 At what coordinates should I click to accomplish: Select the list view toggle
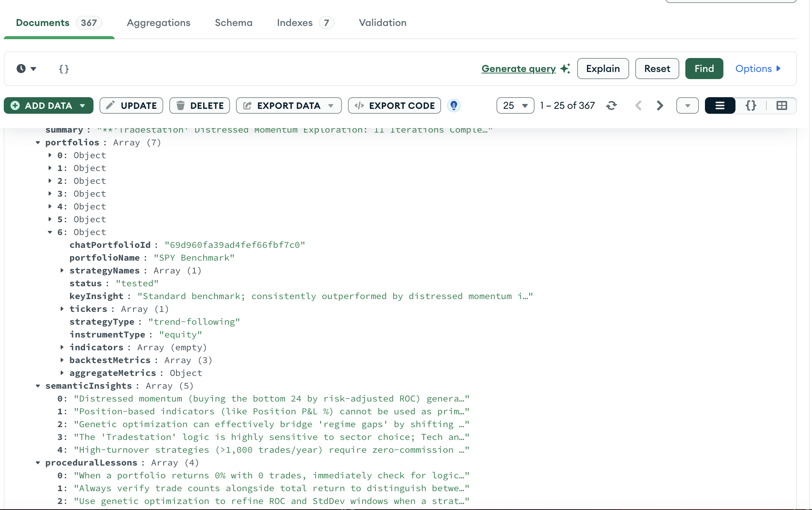tap(720, 105)
